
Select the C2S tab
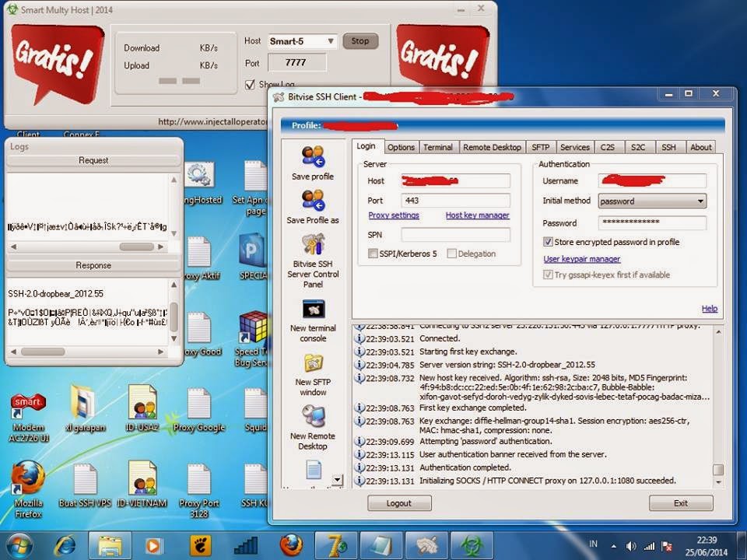coord(608,148)
